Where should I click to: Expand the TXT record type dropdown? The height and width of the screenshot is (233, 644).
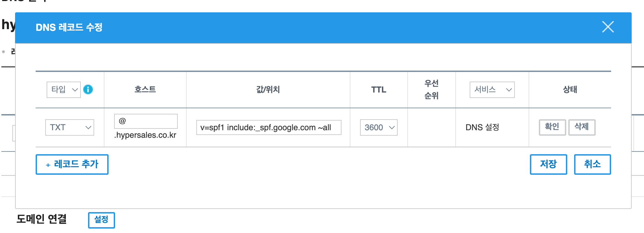70,127
